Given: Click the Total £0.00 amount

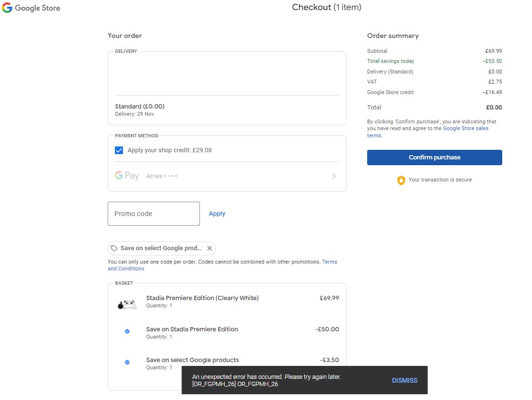Looking at the screenshot, I should coord(494,108).
